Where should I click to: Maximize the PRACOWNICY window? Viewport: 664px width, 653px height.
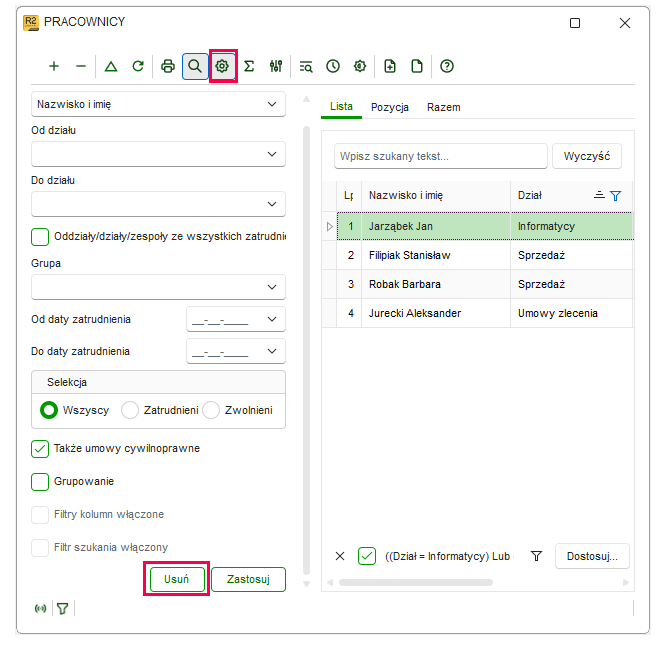point(575,23)
